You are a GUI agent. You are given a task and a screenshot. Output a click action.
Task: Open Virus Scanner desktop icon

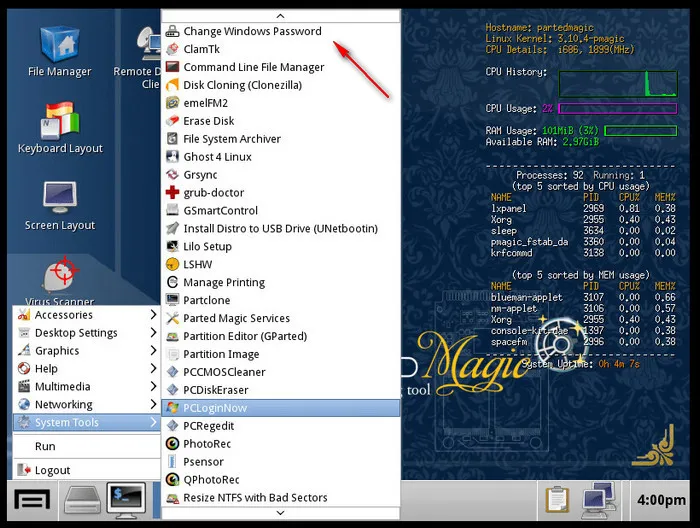coord(60,281)
